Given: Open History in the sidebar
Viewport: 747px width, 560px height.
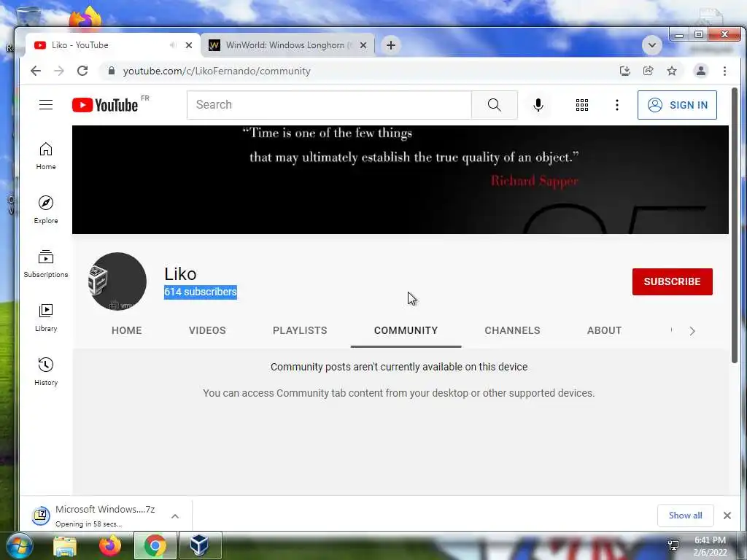Looking at the screenshot, I should coord(46,372).
